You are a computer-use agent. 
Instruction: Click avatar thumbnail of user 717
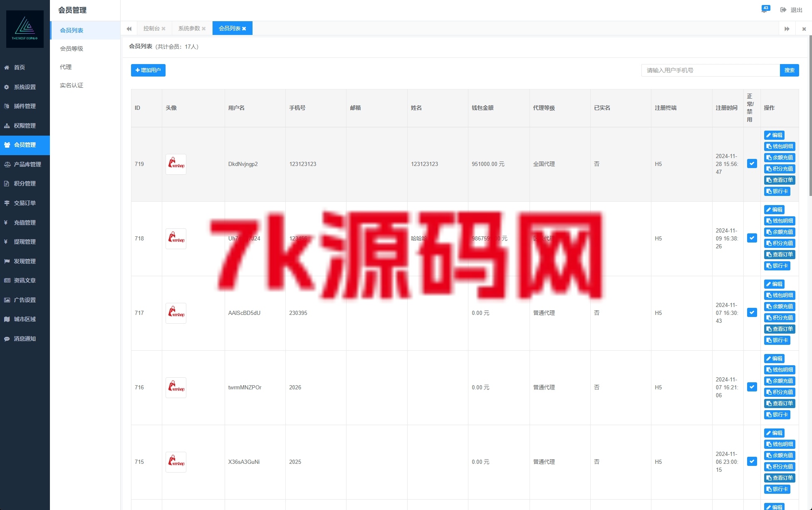coord(176,313)
